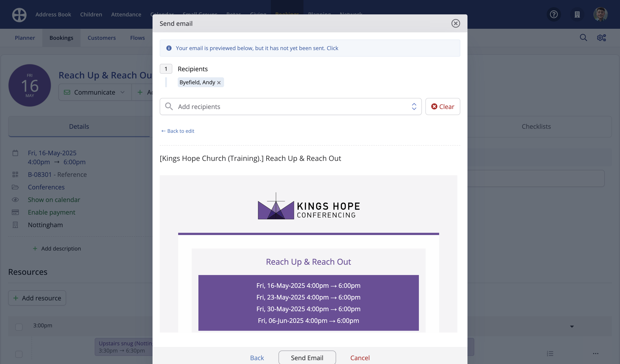Image resolution: width=620 pixels, height=364 pixels.
Task: Click Show on calendar link
Action: 54,200
